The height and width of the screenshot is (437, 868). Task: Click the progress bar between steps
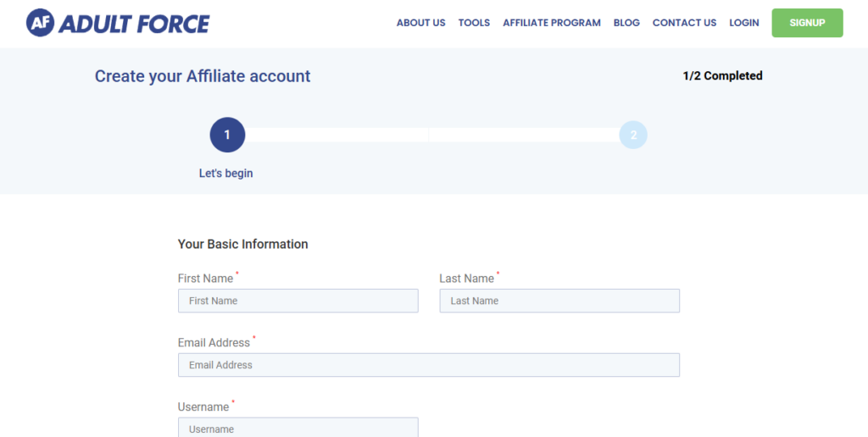click(431, 135)
